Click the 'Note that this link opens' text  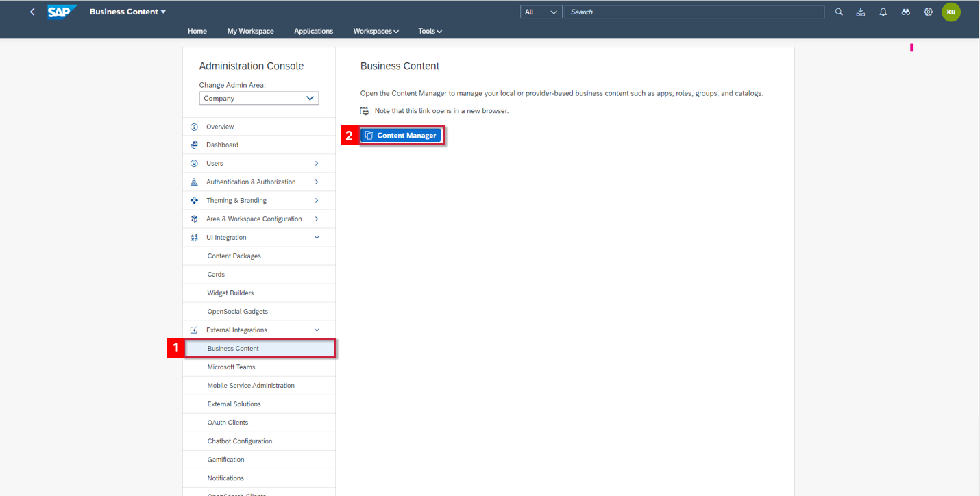441,111
